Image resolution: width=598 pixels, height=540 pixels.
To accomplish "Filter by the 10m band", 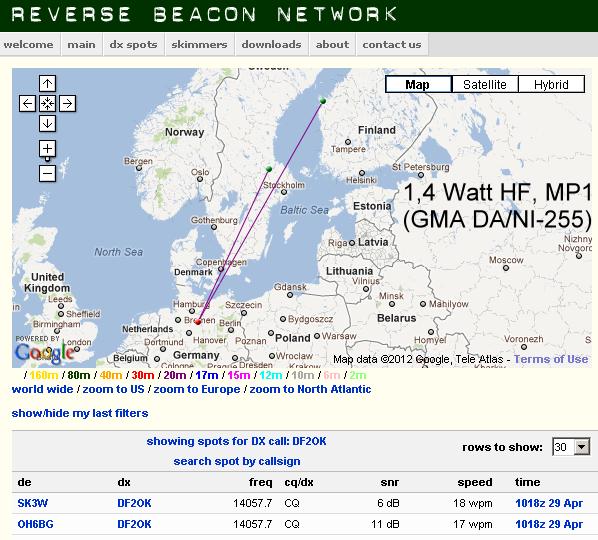I will coord(303,375).
